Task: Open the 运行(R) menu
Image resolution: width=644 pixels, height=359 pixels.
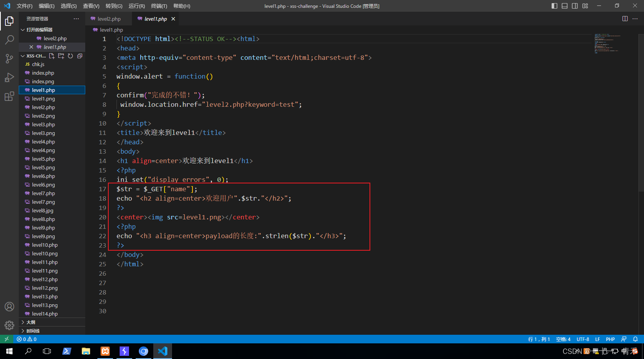Action: (x=136, y=6)
